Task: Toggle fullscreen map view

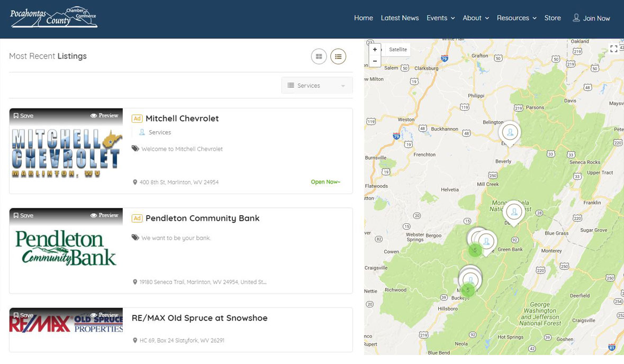Action: click(613, 49)
